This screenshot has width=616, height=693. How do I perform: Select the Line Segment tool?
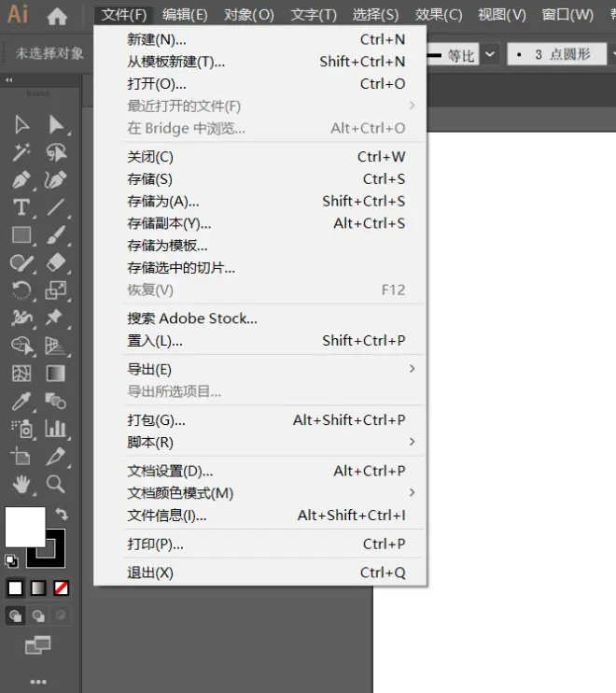click(56, 207)
